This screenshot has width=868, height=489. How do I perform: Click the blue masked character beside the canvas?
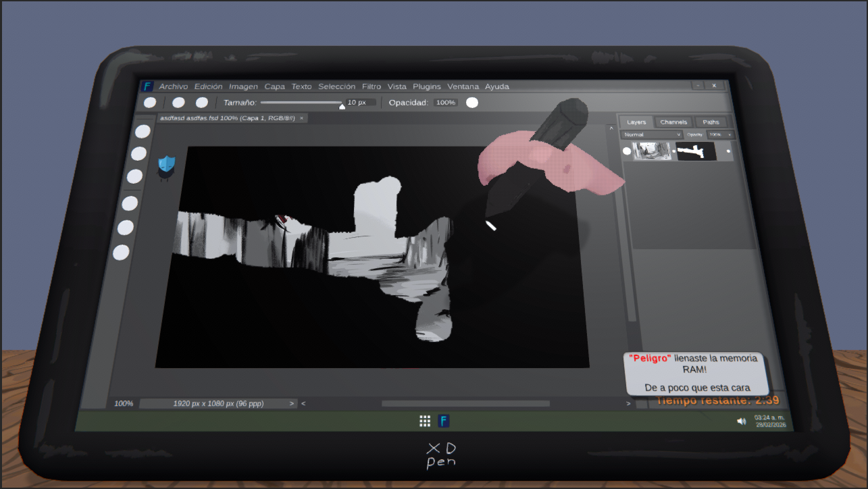167,168
